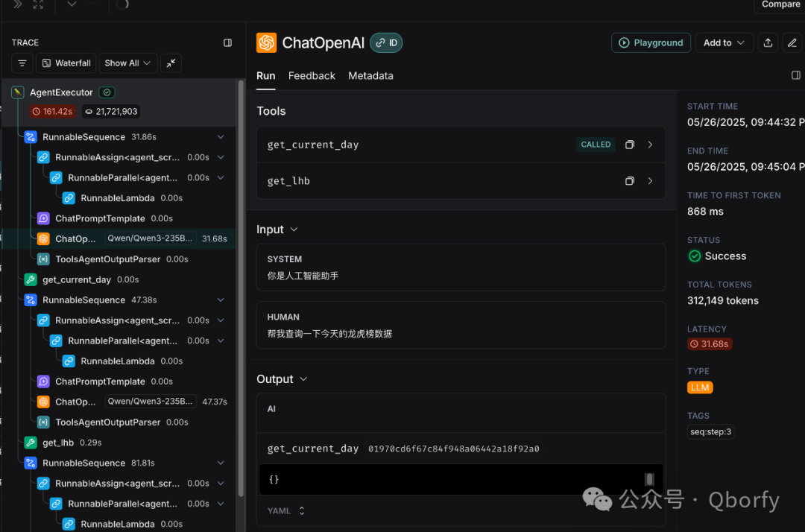Open the get_lhb 0.29s tool run
The image size is (805, 532).
(72, 443)
